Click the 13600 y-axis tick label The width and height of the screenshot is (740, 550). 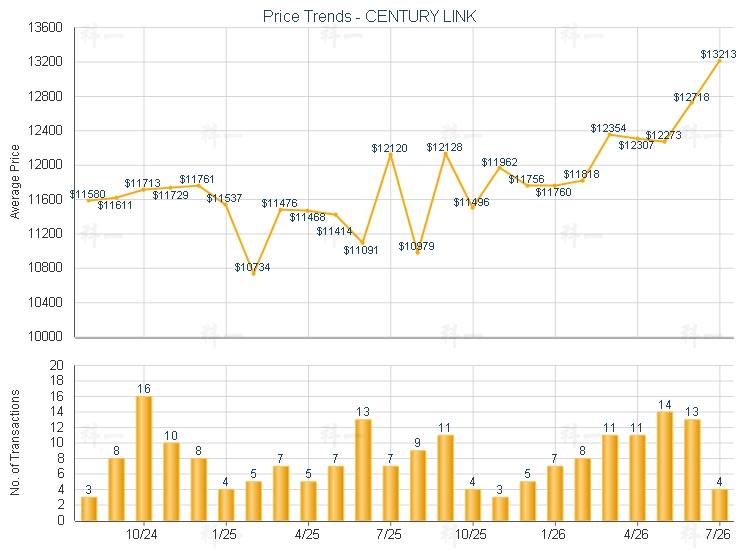[45, 27]
